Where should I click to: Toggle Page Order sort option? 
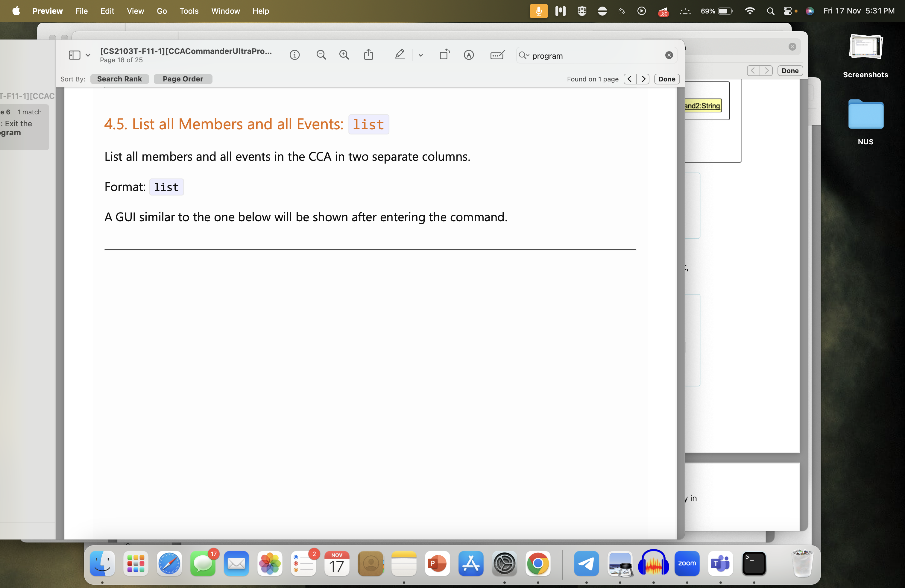[183, 78]
